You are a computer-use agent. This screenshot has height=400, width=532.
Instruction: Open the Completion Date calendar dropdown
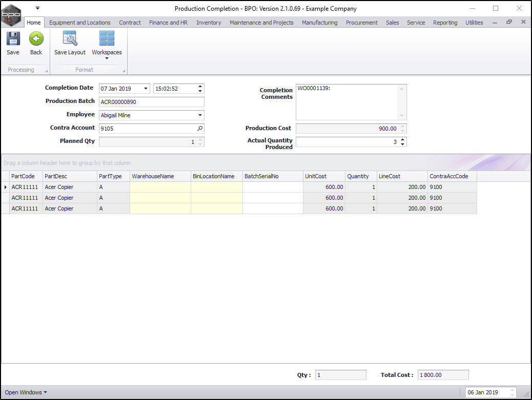[x=146, y=89]
